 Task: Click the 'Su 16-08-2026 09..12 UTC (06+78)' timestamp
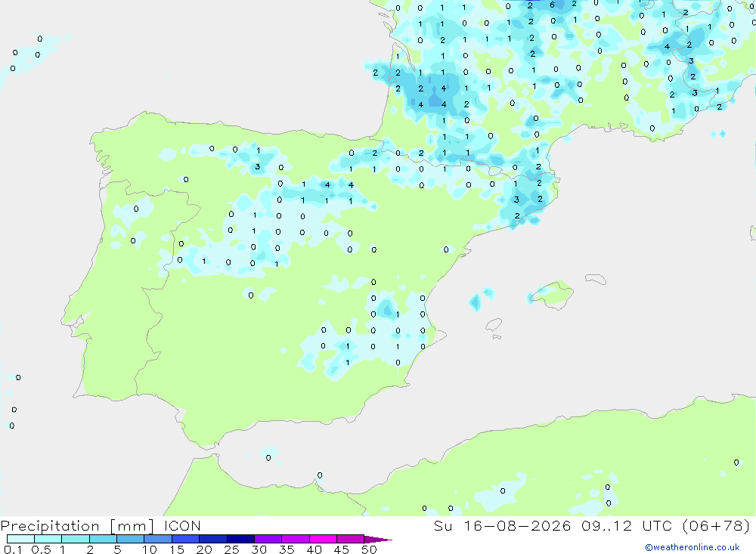(592, 526)
